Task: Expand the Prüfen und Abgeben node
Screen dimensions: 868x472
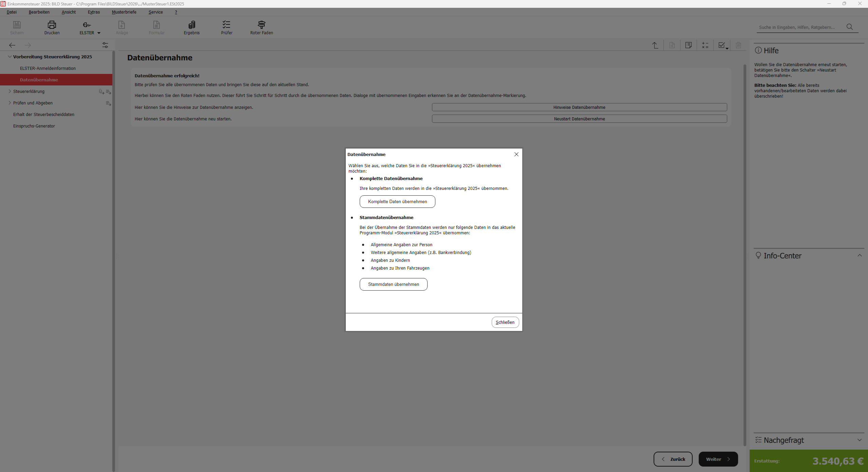Action: coord(10,103)
